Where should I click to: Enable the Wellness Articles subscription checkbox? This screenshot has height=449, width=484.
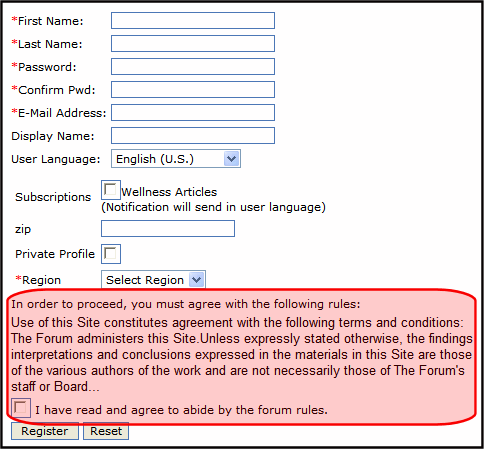pos(110,190)
